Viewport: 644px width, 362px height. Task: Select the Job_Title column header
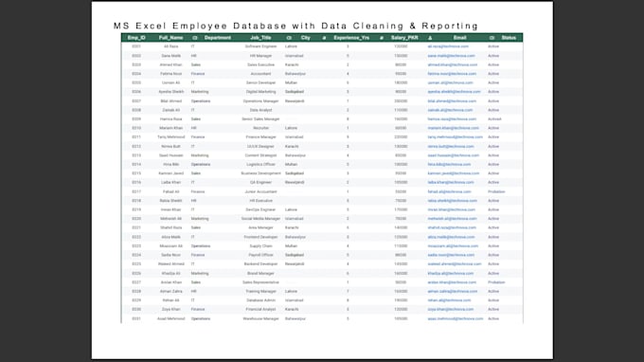click(260, 38)
